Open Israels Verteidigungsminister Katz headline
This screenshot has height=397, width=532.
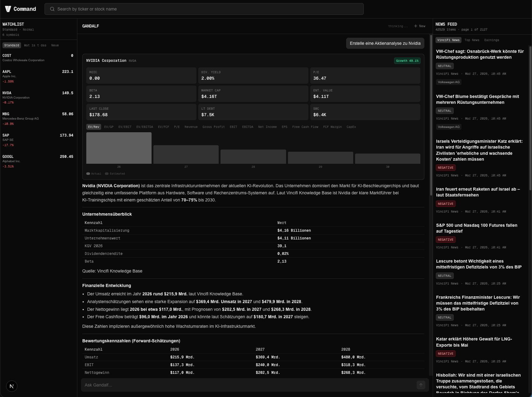(479, 150)
